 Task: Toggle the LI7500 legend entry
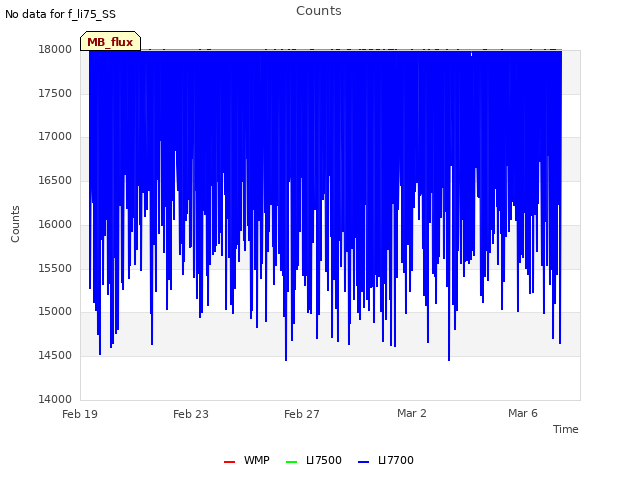313,460
